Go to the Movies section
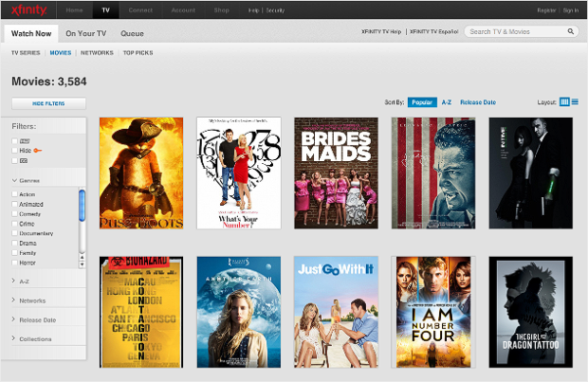Screen dimensions: 588x382 click(61, 53)
